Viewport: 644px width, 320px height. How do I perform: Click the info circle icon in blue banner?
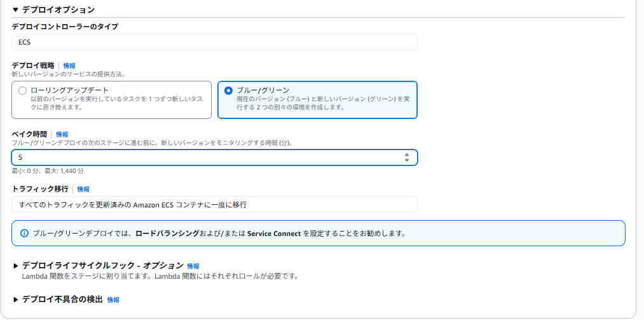coord(24,233)
